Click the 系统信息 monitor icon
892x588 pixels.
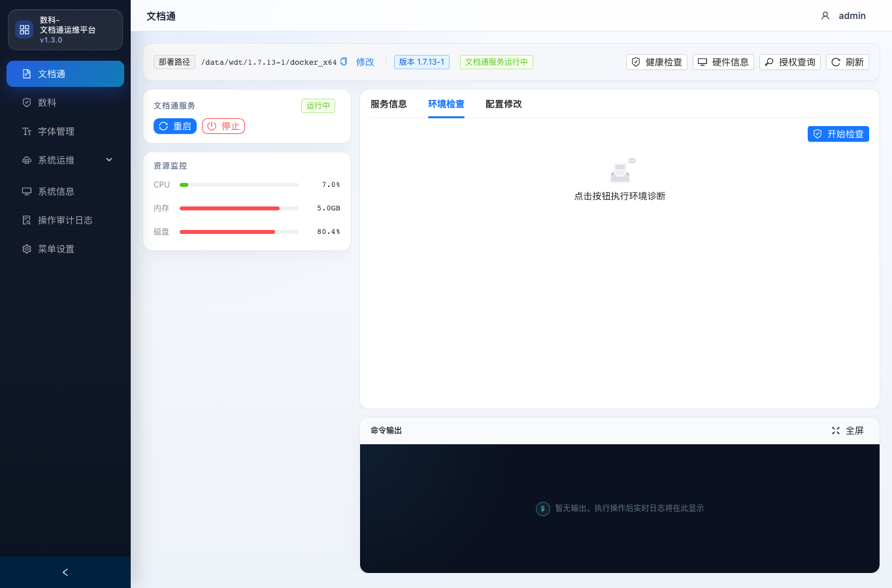(27, 191)
